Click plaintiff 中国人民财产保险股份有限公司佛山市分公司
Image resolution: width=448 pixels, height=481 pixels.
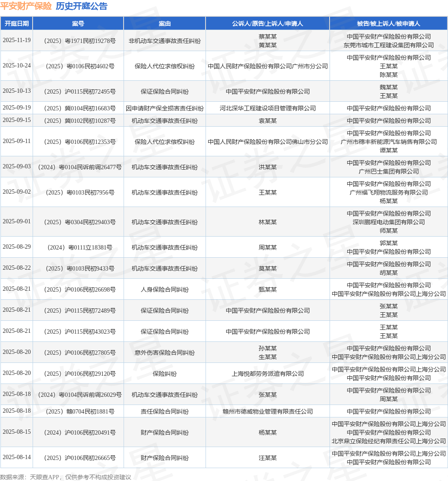click(x=267, y=142)
